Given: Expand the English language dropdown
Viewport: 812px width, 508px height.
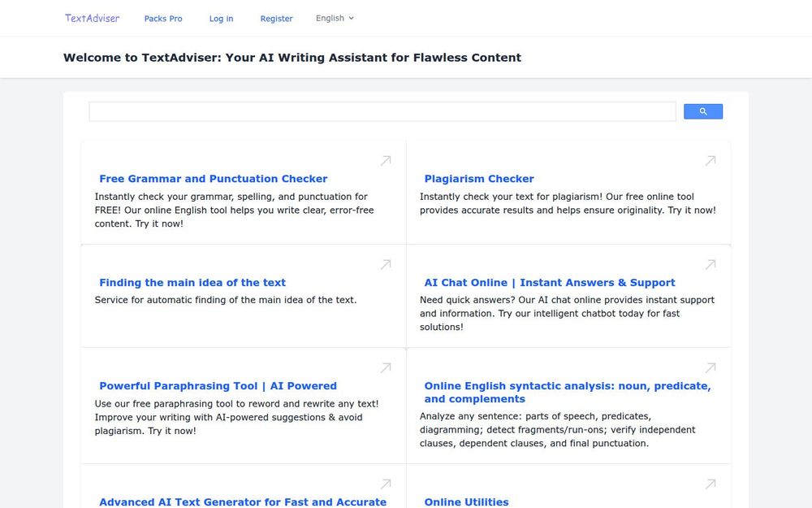Looking at the screenshot, I should point(335,18).
